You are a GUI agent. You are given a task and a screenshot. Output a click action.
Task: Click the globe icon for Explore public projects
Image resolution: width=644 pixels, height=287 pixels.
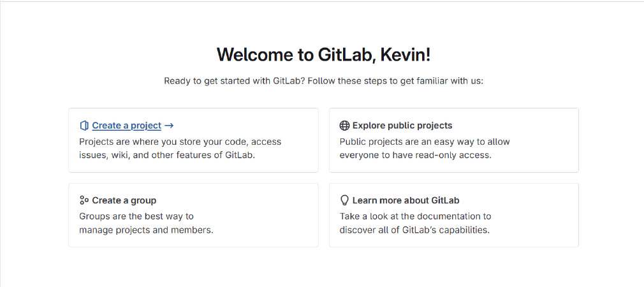point(344,126)
